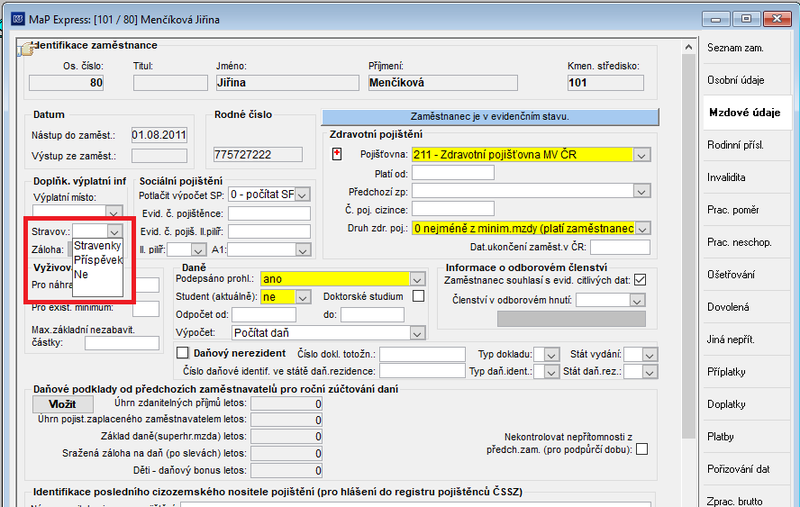This screenshot has width=800, height=507.
Task: Enable the Doktorské studium checkbox
Action: click(418, 296)
